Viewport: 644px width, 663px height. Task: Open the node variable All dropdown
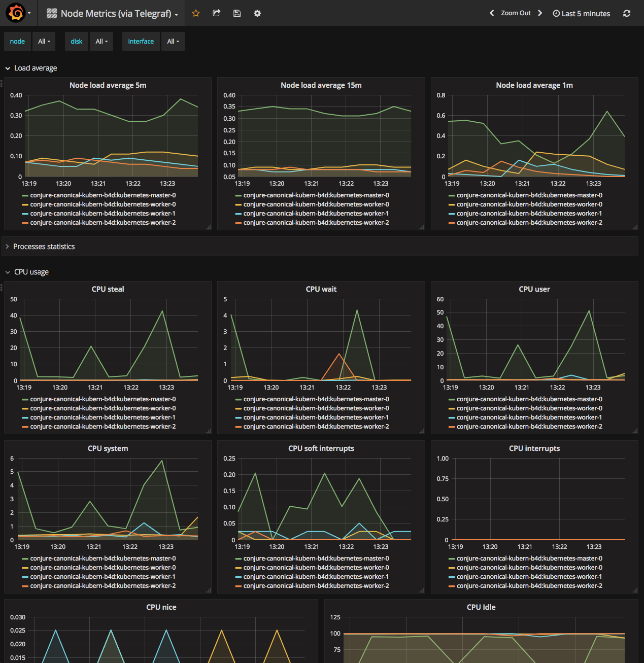[44, 42]
